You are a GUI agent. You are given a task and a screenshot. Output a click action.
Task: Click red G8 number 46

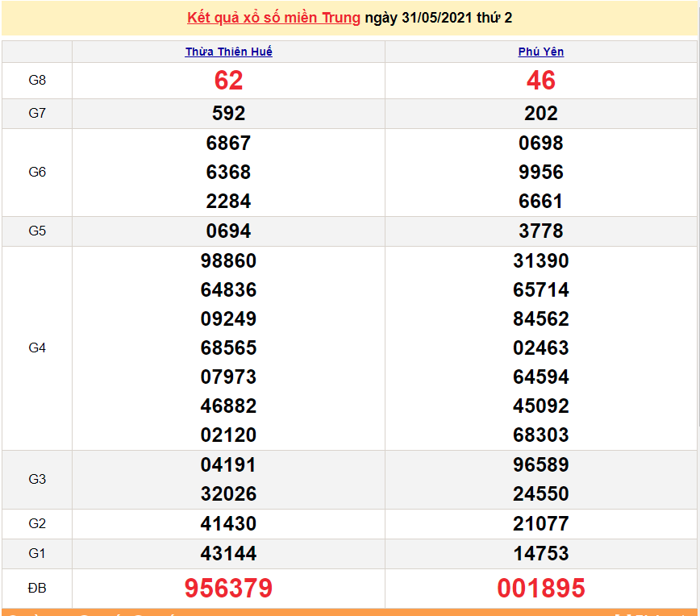pos(541,81)
